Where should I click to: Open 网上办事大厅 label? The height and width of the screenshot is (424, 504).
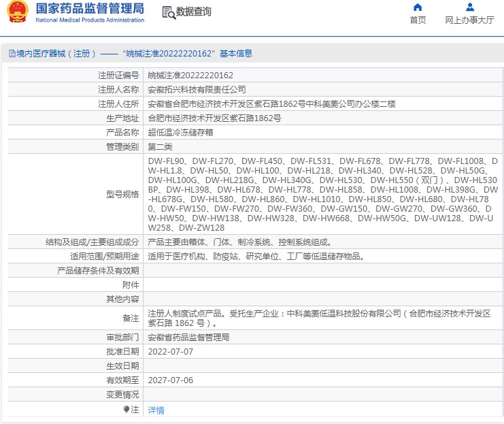pos(469,20)
